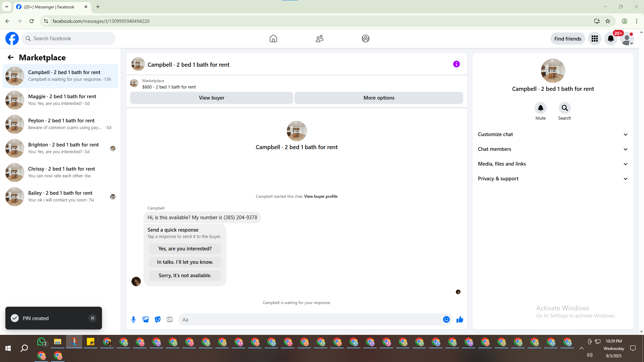
Task: Open Campbell conversation in Marketplace list
Action: (60, 76)
